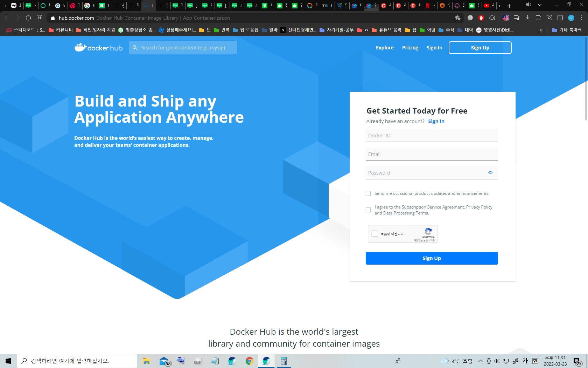Reload the Docker Hub page
Screen dimensions: 588x368
[x=29, y=18]
